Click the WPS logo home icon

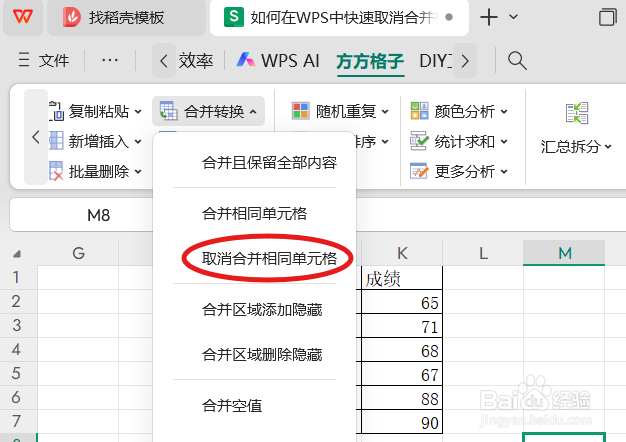click(23, 17)
